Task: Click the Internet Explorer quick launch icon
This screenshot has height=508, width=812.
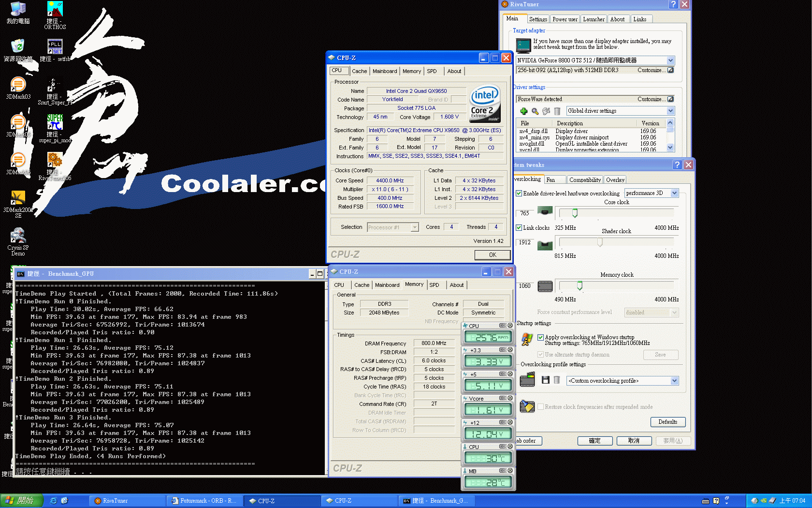Action: coord(54,501)
